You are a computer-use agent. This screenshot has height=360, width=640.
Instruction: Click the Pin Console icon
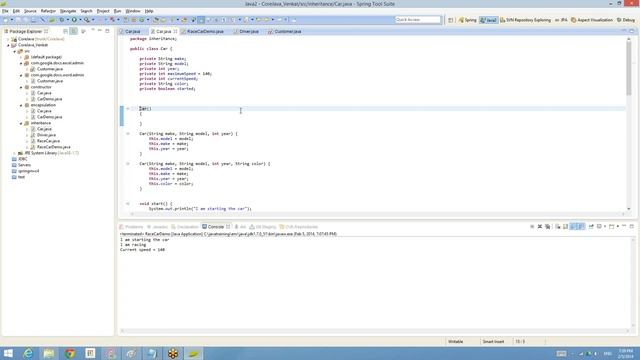point(591,227)
